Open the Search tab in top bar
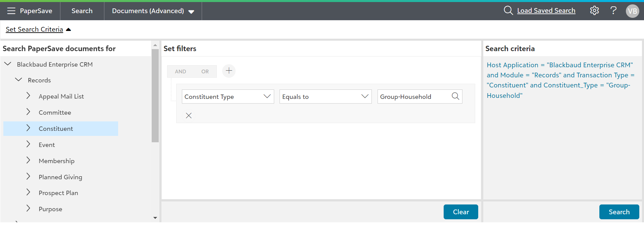The image size is (644, 226). tap(82, 11)
